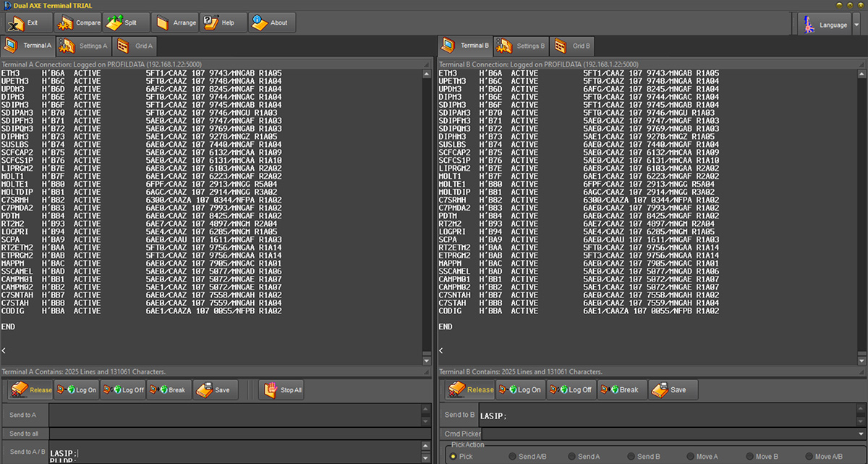Save Terminal A output
This screenshot has height=464, width=868.
click(x=215, y=390)
